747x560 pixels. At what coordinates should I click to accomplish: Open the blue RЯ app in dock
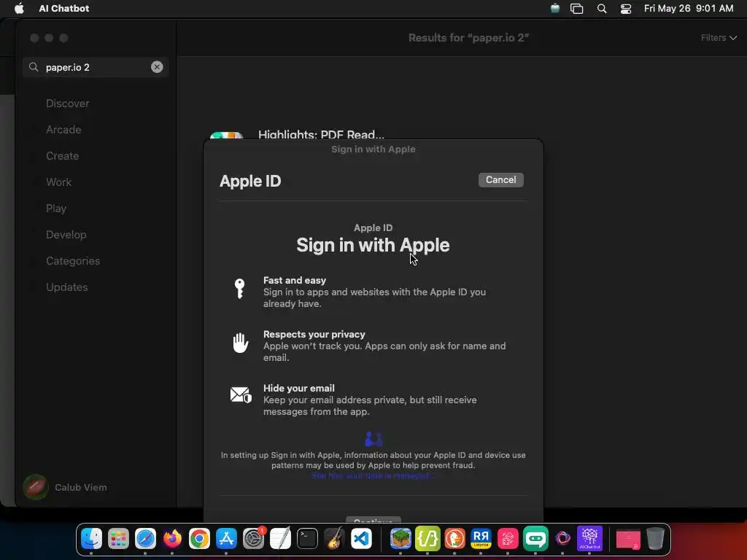pyautogui.click(x=481, y=539)
